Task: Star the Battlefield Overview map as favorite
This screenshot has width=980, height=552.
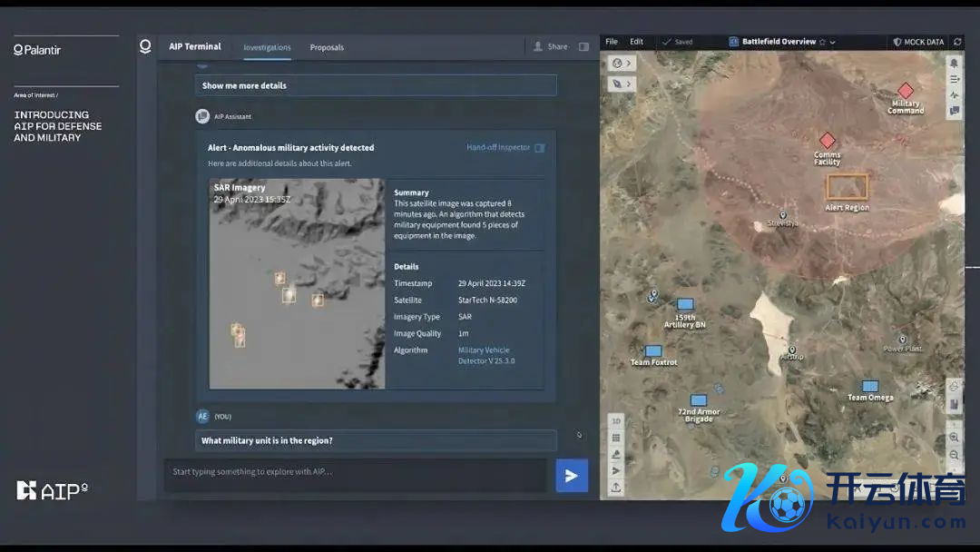Action: (x=822, y=42)
